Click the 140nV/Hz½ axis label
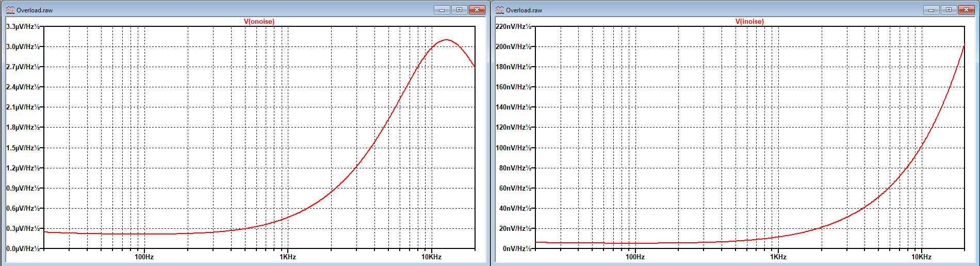Viewport: 980px width, 266px height. (x=513, y=107)
